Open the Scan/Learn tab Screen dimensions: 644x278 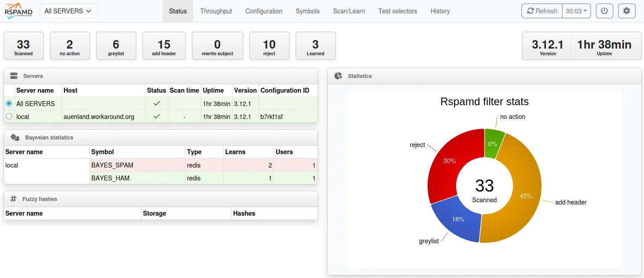click(349, 11)
